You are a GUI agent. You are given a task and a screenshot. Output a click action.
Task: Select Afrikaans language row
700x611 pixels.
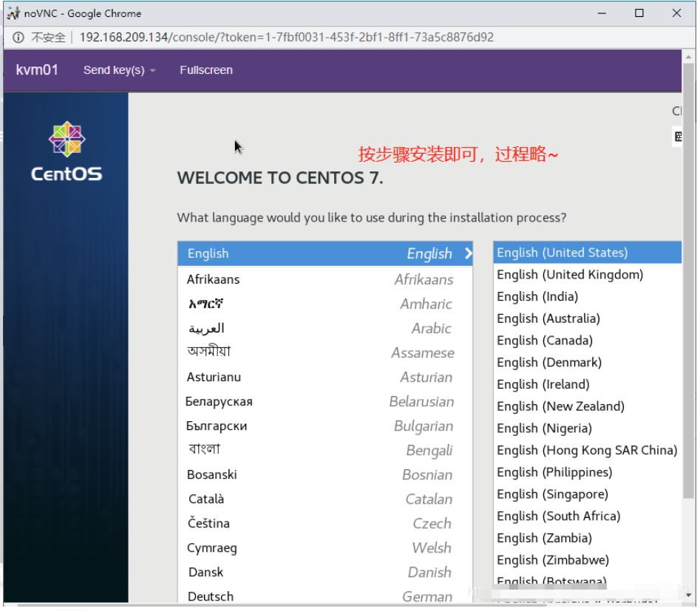pos(325,279)
